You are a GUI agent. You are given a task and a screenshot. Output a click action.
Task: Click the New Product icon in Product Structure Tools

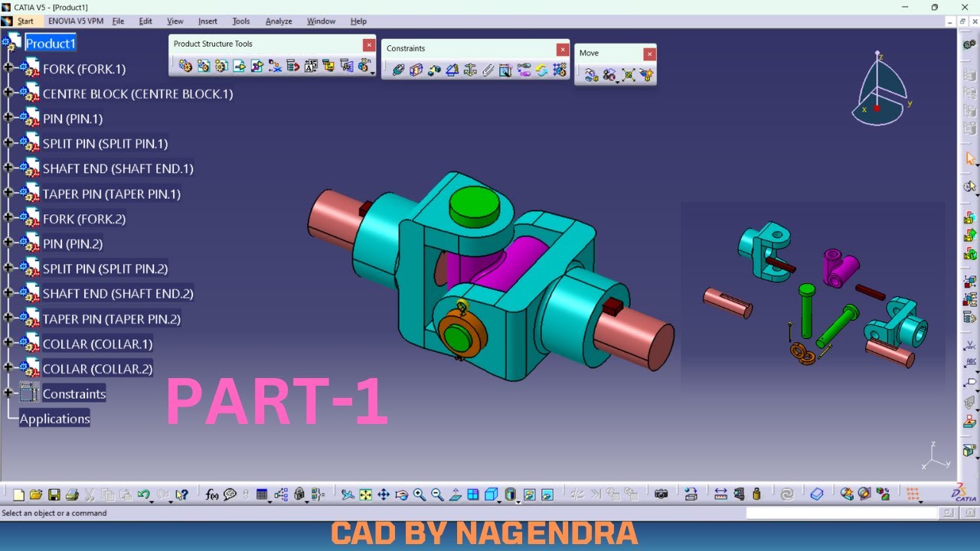click(x=203, y=67)
